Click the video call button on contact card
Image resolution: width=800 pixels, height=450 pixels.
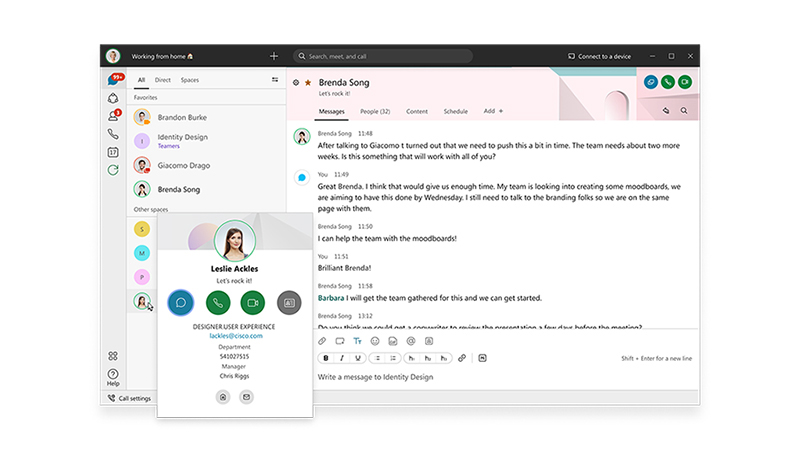tap(253, 303)
